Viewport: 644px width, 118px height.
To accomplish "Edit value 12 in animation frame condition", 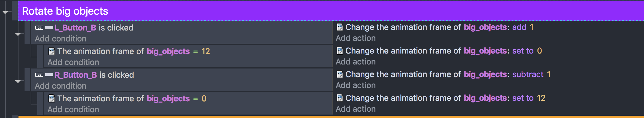I will [x=206, y=52].
